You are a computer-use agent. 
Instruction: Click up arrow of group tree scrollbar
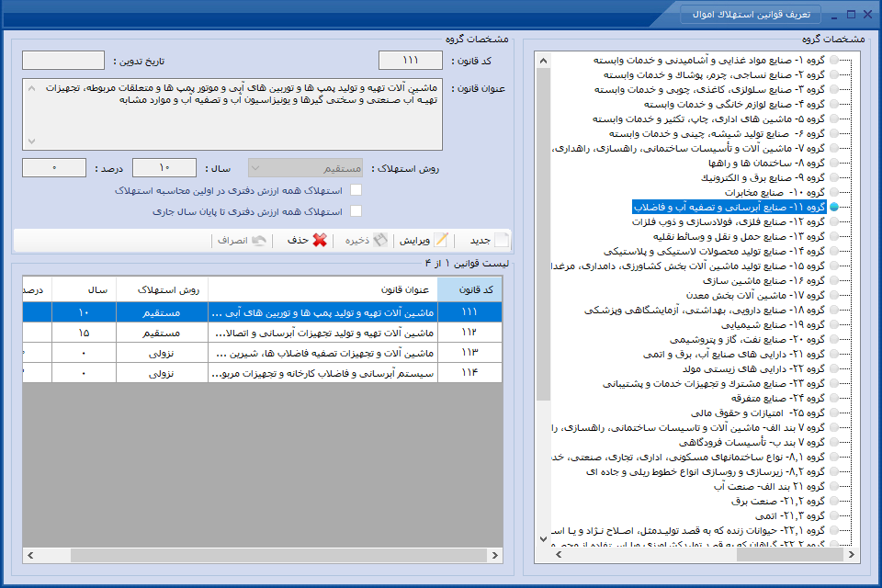(x=543, y=61)
